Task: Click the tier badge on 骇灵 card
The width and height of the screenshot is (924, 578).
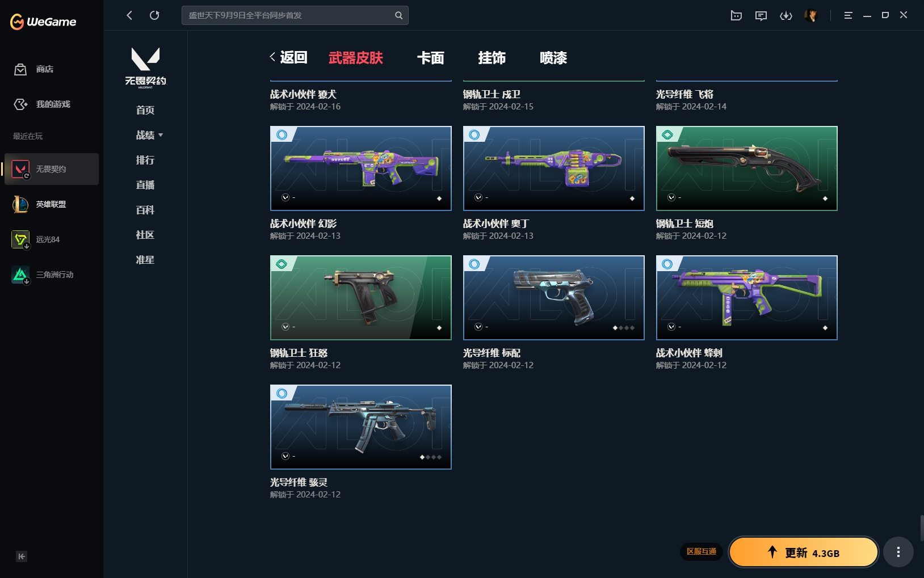Action: tap(282, 394)
